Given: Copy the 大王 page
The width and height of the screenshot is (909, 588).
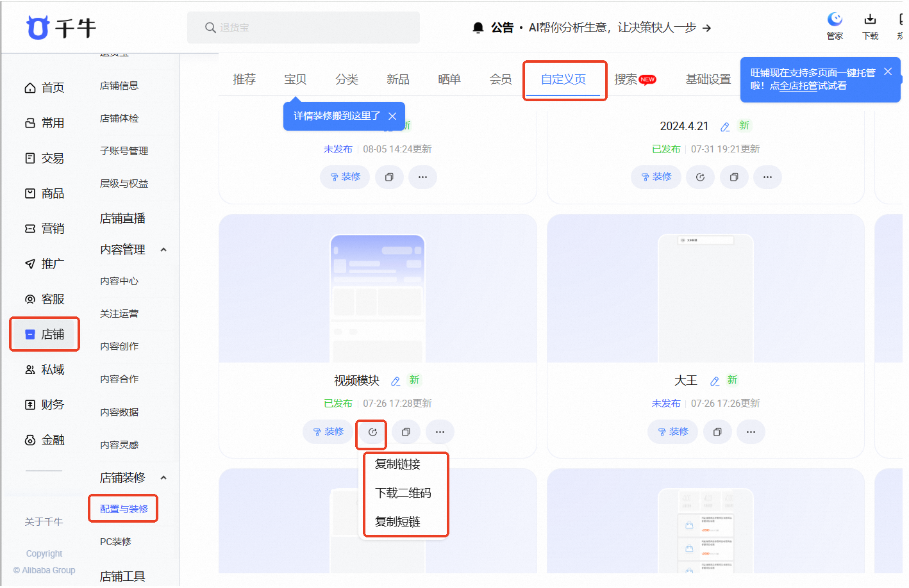Looking at the screenshot, I should [x=717, y=432].
